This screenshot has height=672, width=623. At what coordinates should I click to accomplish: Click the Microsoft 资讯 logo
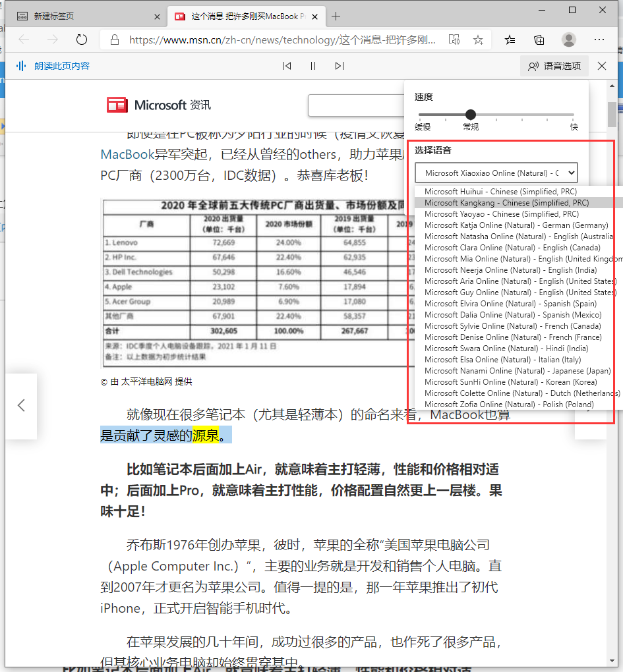pyautogui.click(x=158, y=105)
